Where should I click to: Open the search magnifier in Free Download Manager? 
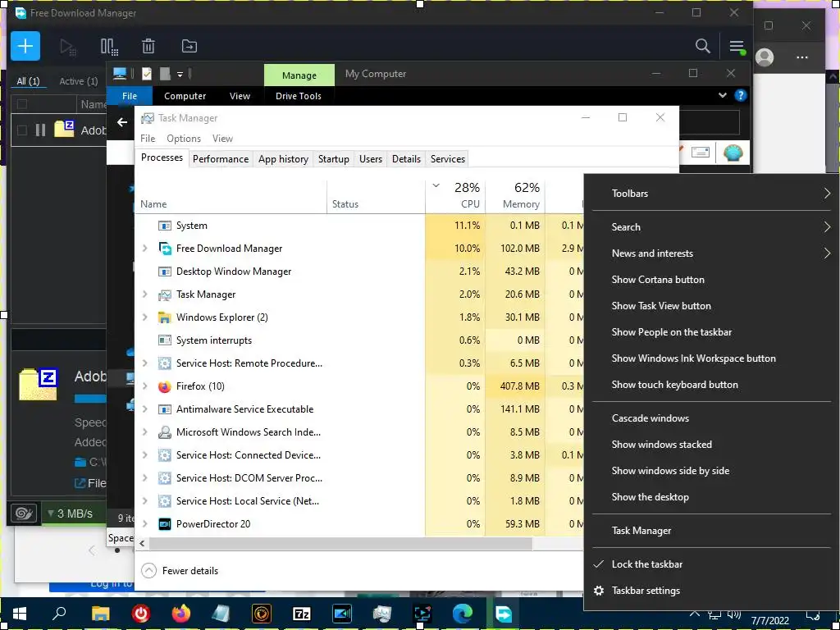tap(702, 46)
